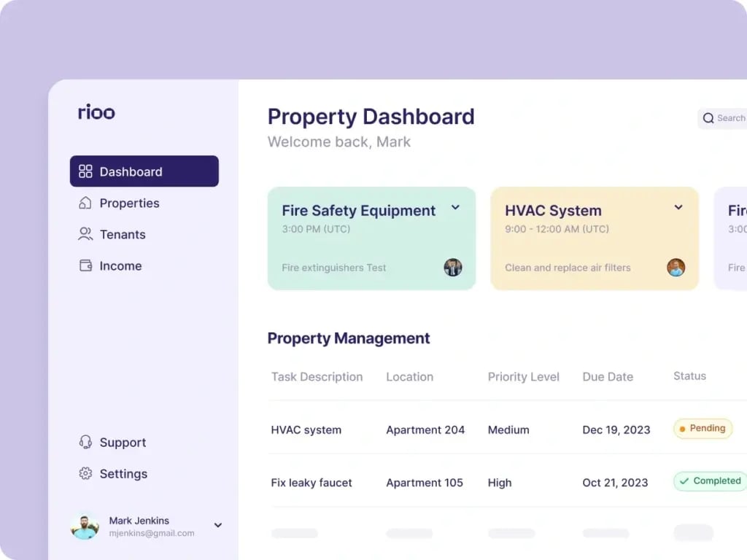Screen dimensions: 747x560
Task: Click the Apartment 105 location cell
Action: coord(425,483)
